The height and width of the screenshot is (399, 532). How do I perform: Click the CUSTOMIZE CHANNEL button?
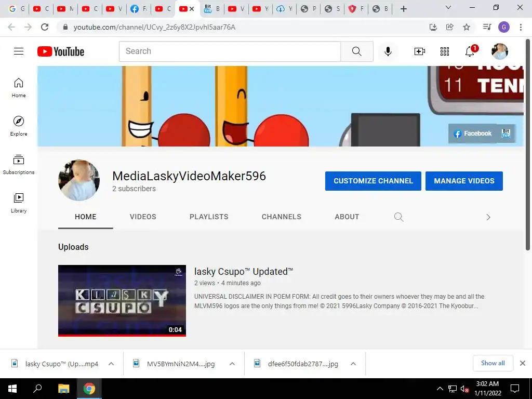tap(373, 181)
